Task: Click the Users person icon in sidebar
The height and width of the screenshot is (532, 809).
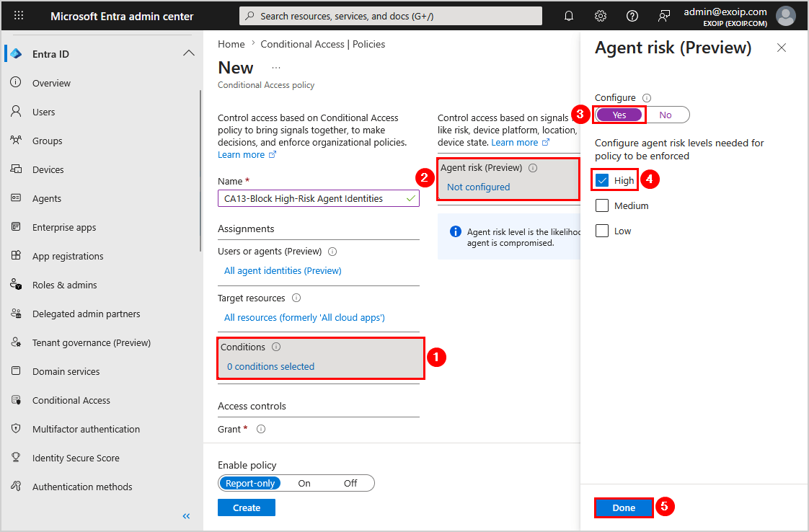Action: point(16,112)
